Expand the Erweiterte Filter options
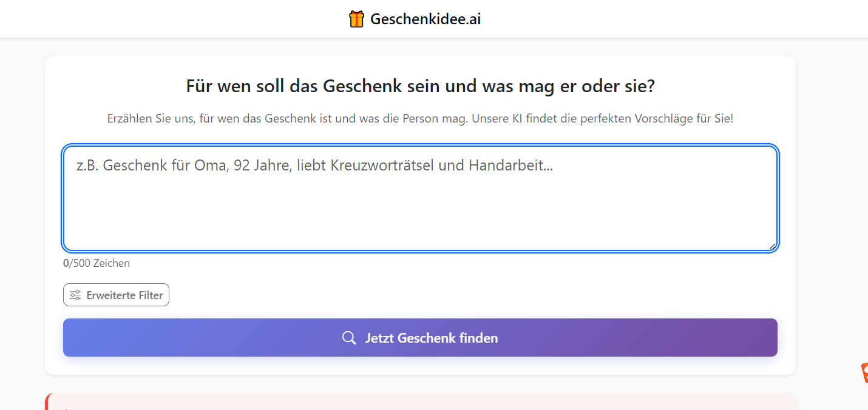Screen dimensions: 868x410 coord(116,295)
